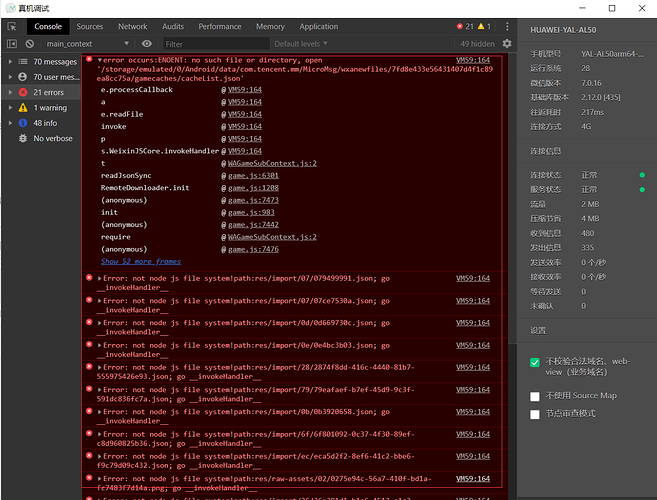Viewport: 657px width, 500px height.
Task: Click the 217ms round-trip value
Action: coord(592,112)
